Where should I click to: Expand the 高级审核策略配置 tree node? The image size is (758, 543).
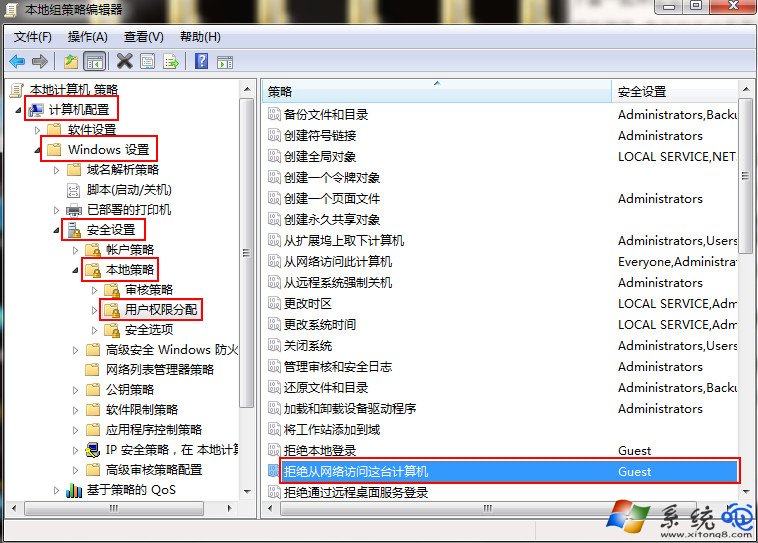75,470
